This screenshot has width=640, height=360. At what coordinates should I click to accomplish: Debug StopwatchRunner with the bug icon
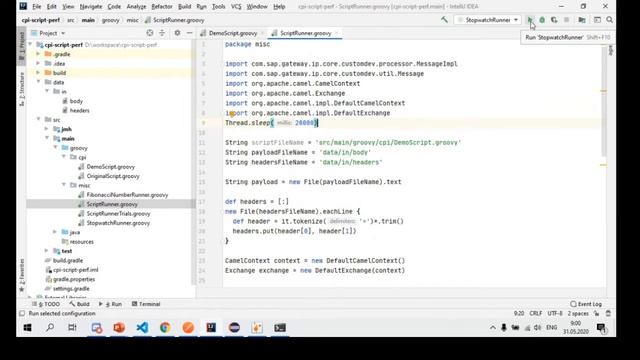[542, 20]
